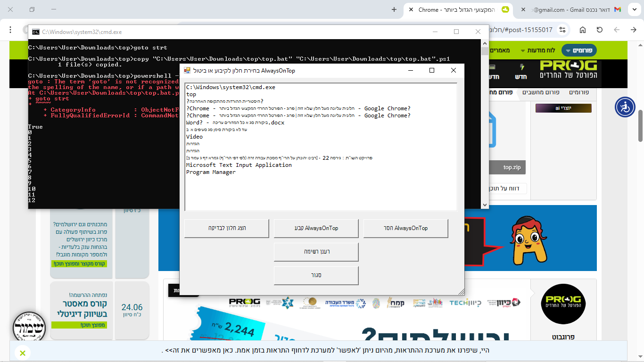This screenshot has width=644, height=362.
Task: Click the הסר AlwaysOnTop button
Action: point(406,228)
